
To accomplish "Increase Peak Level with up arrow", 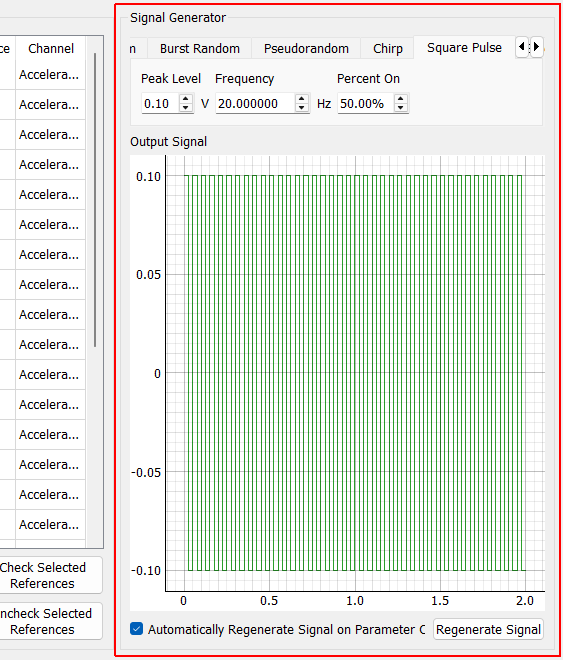I will 186,99.
